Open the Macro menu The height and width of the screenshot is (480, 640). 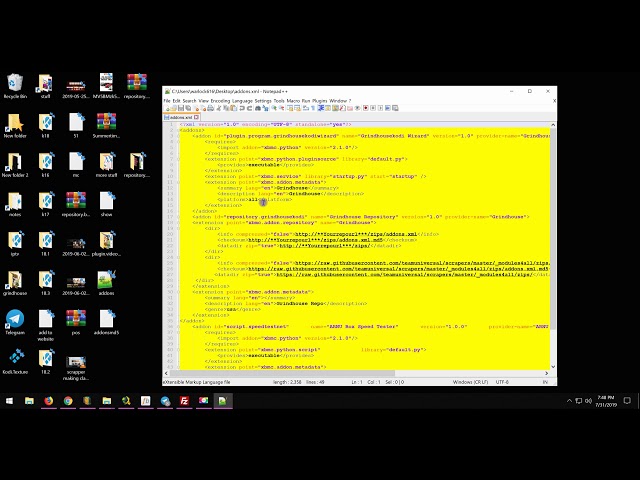click(x=293, y=101)
